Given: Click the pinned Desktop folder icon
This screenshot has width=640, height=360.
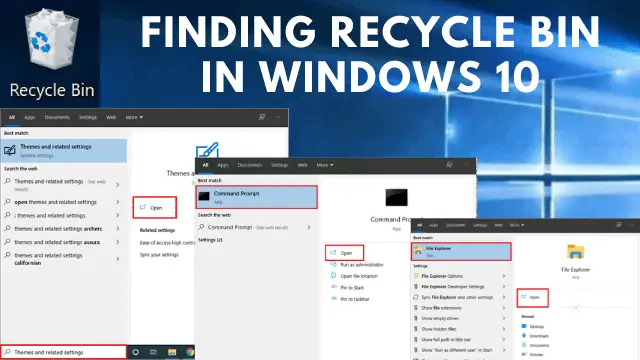Looking at the screenshot, I should point(524,326).
